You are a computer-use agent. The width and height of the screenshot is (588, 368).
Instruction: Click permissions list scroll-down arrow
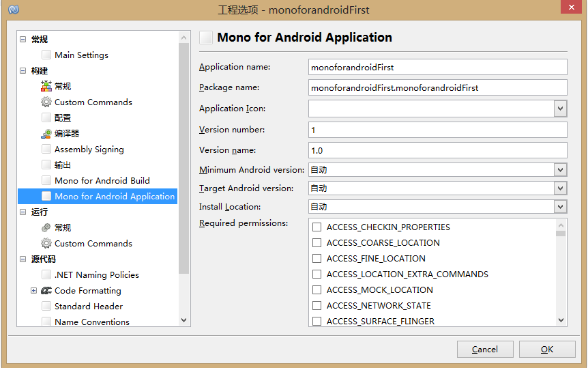point(561,320)
